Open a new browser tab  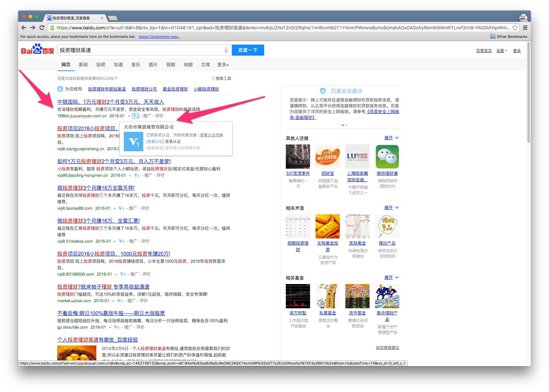[113, 18]
